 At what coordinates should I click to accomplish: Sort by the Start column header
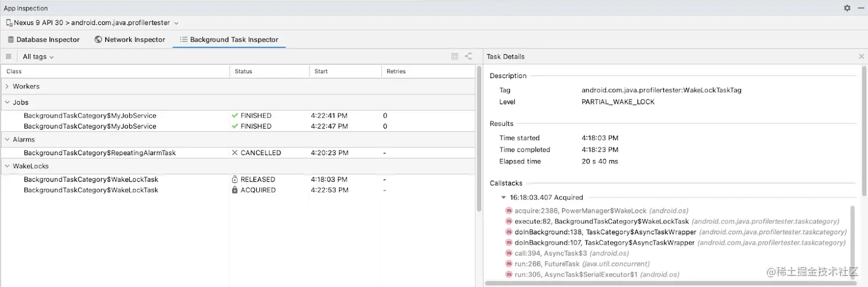346,71
